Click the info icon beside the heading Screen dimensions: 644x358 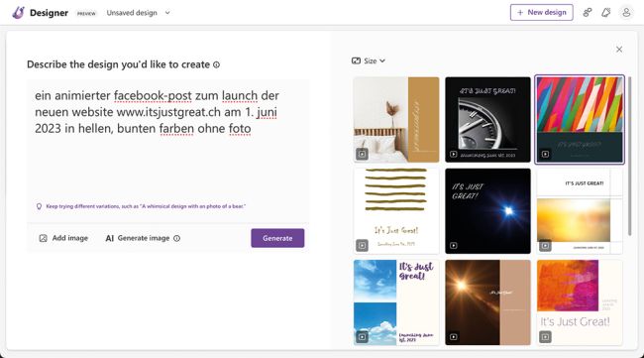coord(216,64)
